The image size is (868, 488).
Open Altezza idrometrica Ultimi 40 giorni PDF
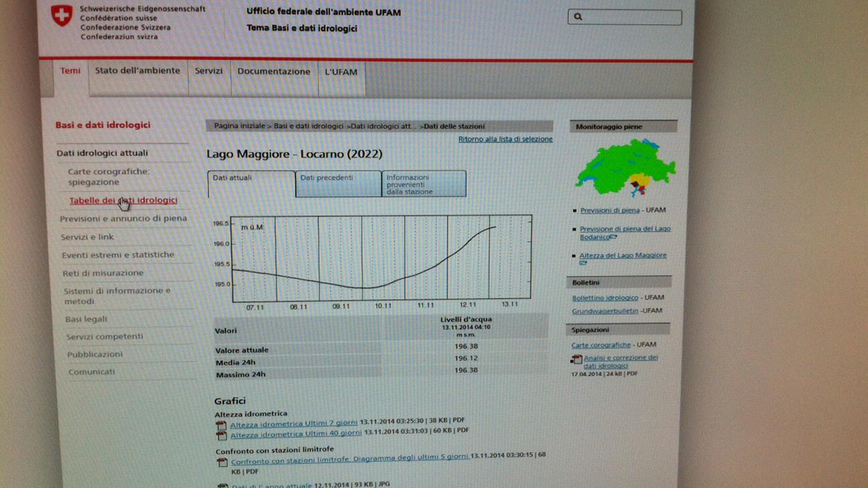click(296, 434)
